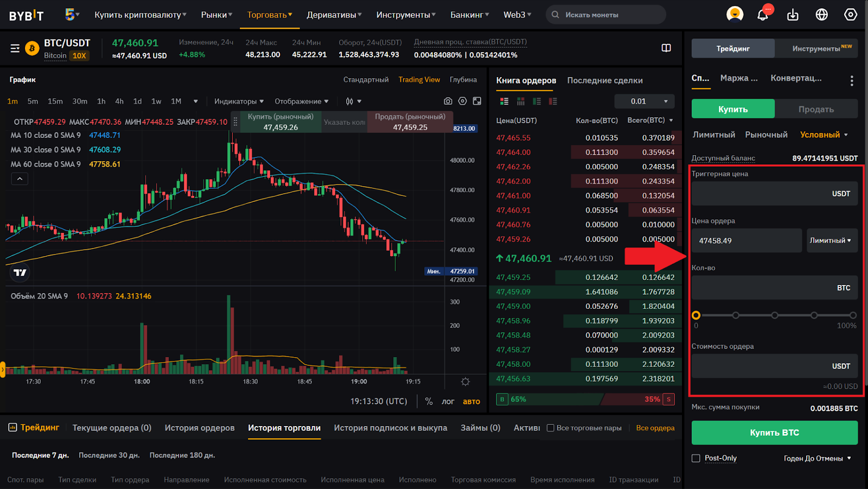Screen dimensions: 868x489
Task: Take a chart screenshot with camera icon
Action: click(448, 101)
